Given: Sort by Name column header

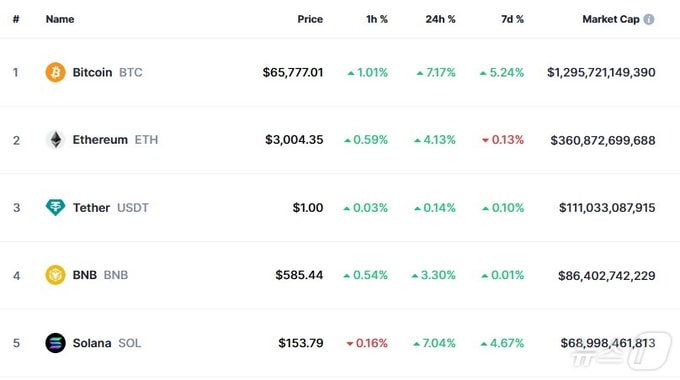Looking at the screenshot, I should pyautogui.click(x=60, y=19).
